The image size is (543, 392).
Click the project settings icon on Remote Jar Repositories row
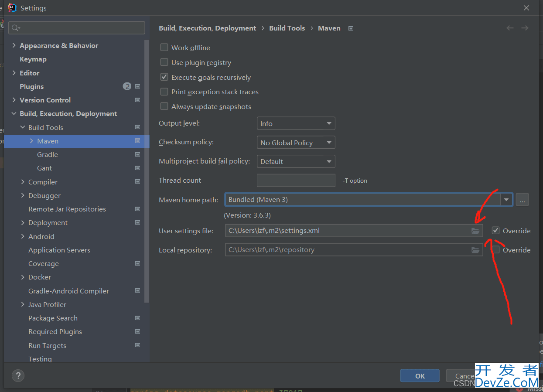(137, 209)
